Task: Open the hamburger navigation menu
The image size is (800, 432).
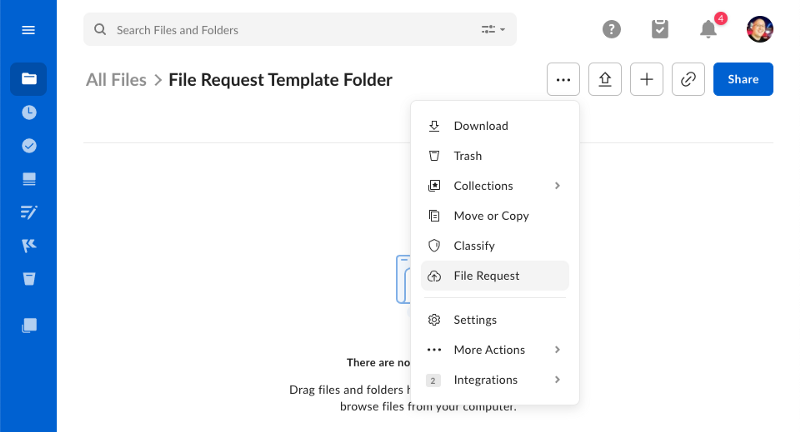Action: (29, 30)
